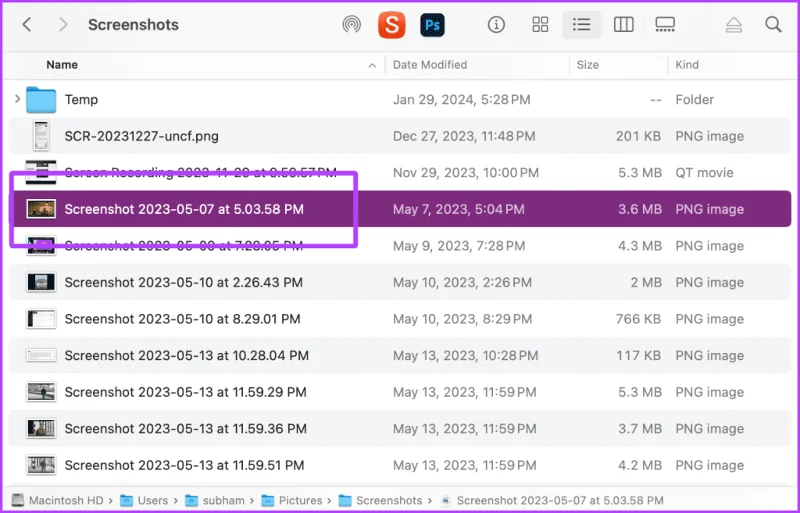800x513 pixels.
Task: Switch to icon grid view
Action: [x=540, y=24]
